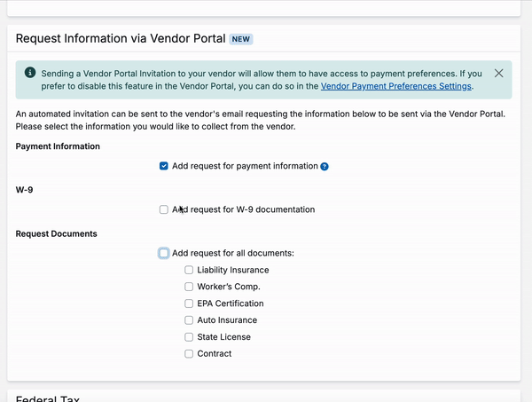
Task: Check Add request for all documents
Action: click(163, 253)
